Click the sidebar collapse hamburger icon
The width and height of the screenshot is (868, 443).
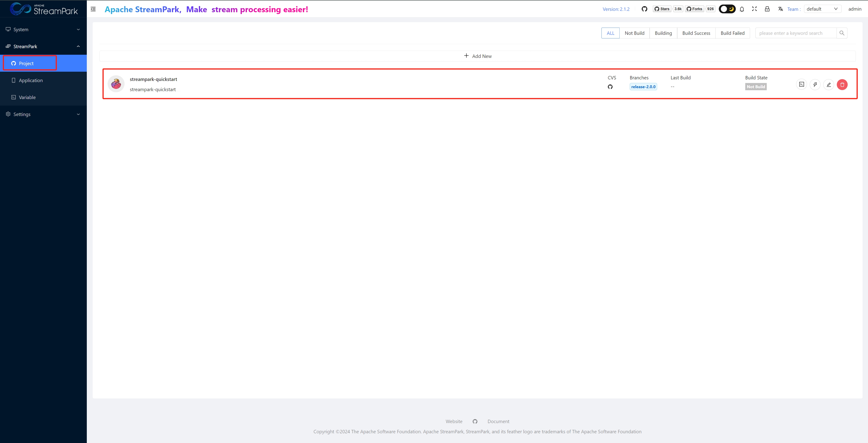pos(93,9)
